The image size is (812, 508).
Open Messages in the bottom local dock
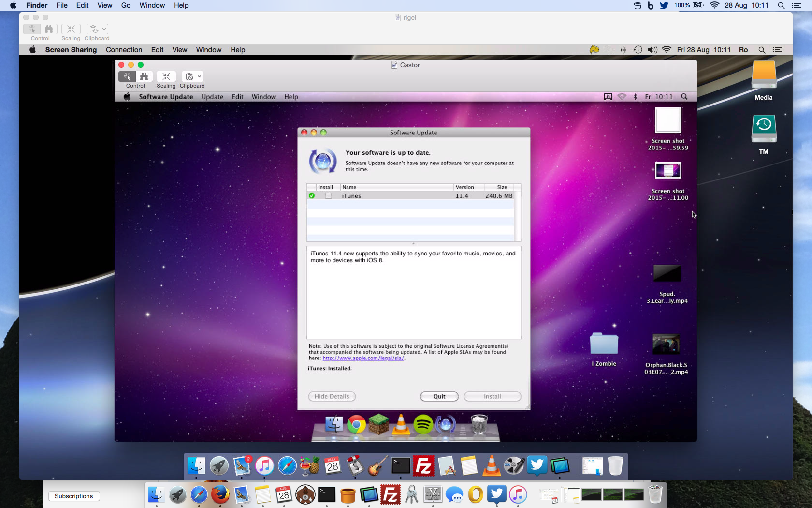pyautogui.click(x=454, y=494)
